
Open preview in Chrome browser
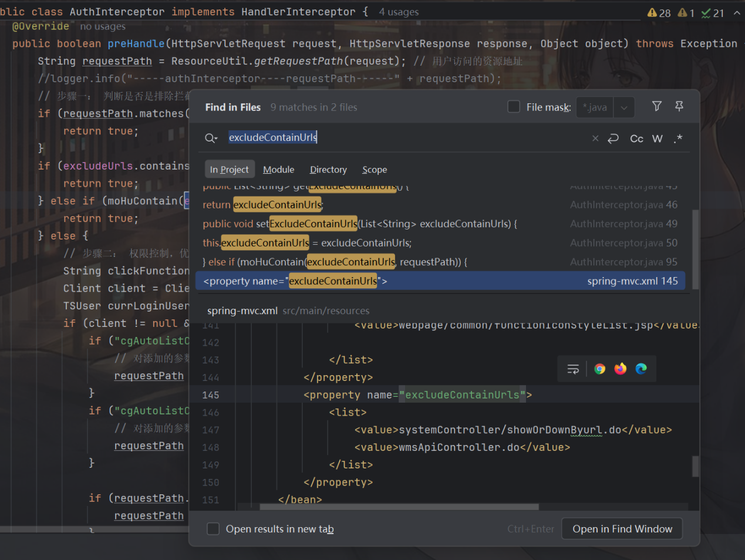(599, 369)
